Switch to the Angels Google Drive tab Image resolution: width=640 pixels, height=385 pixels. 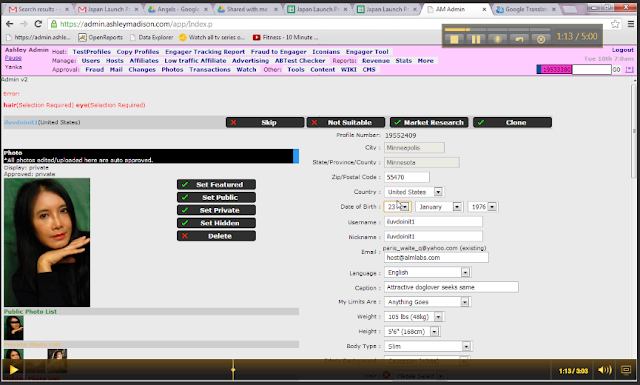(x=179, y=9)
